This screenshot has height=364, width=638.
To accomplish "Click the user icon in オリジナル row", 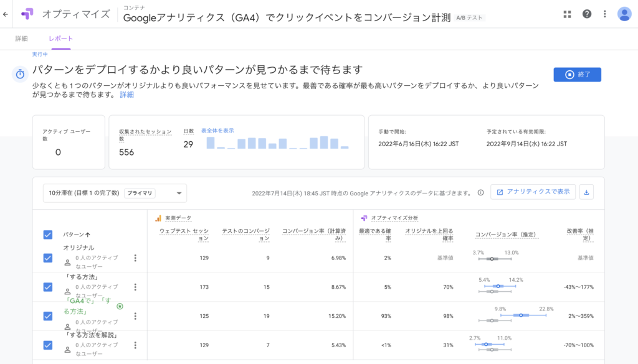I will [x=67, y=263].
